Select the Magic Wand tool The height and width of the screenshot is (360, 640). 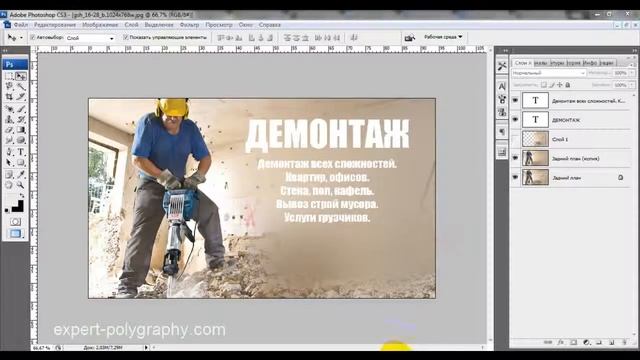pyautogui.click(x=21, y=87)
